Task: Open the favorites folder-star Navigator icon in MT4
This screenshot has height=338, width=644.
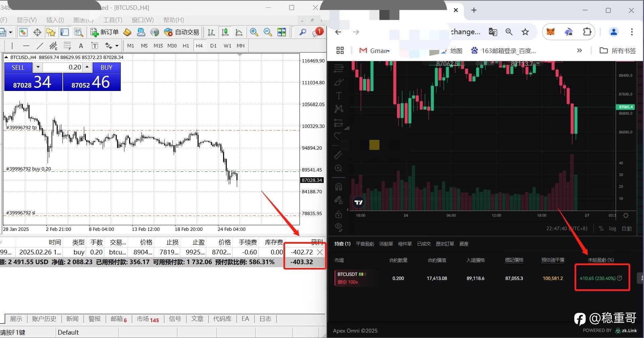Action: pyautogui.click(x=51, y=32)
